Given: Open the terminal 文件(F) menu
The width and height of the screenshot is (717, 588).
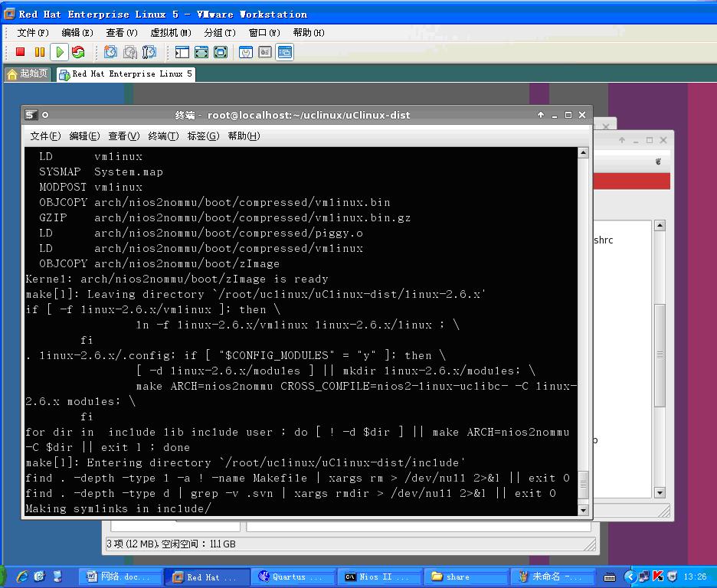Looking at the screenshot, I should pyautogui.click(x=45, y=136).
